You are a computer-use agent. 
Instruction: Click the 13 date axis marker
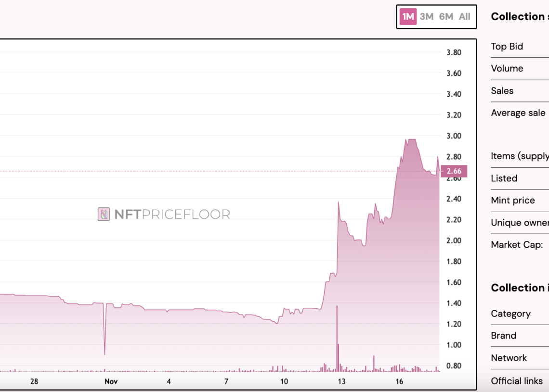341,381
